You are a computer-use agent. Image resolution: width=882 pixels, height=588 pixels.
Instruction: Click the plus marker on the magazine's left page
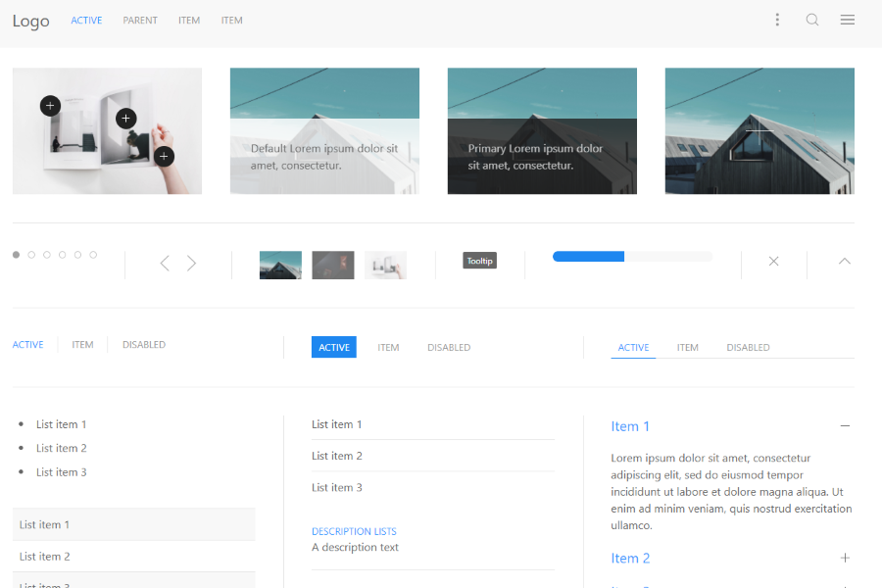(50, 106)
